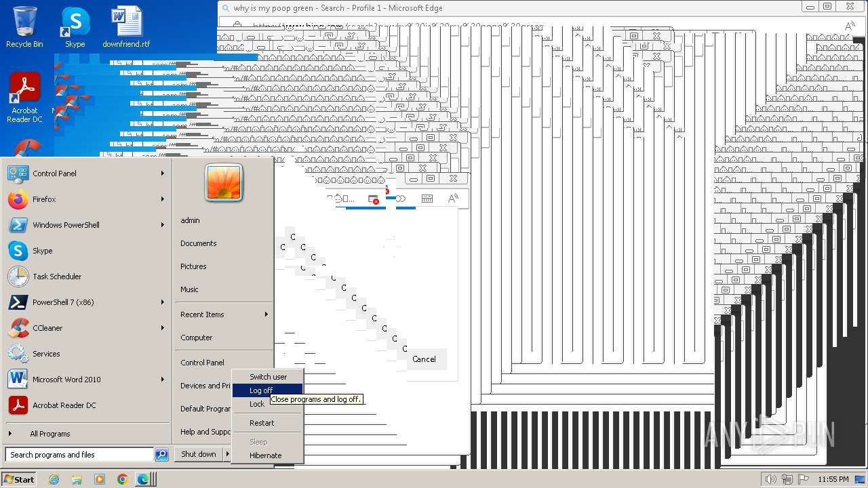Click the user account picture
This screenshot has width=868, height=488.
tap(224, 183)
